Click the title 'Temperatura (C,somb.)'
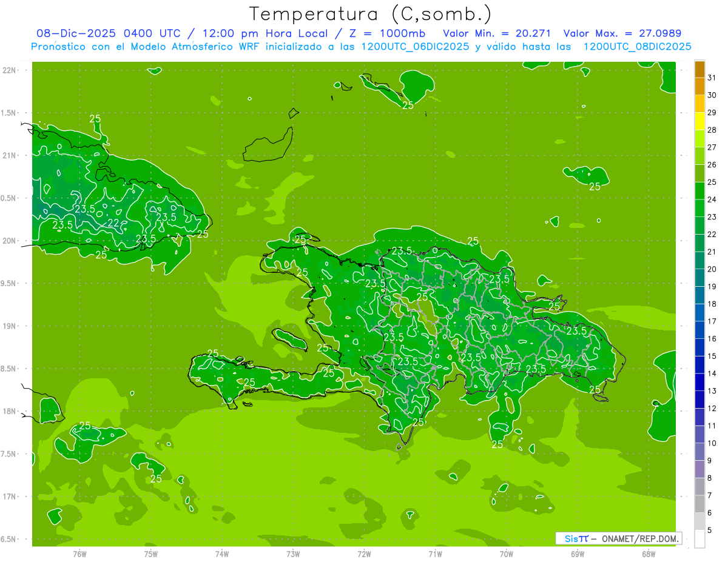This screenshot has height=562, width=728. [371, 14]
